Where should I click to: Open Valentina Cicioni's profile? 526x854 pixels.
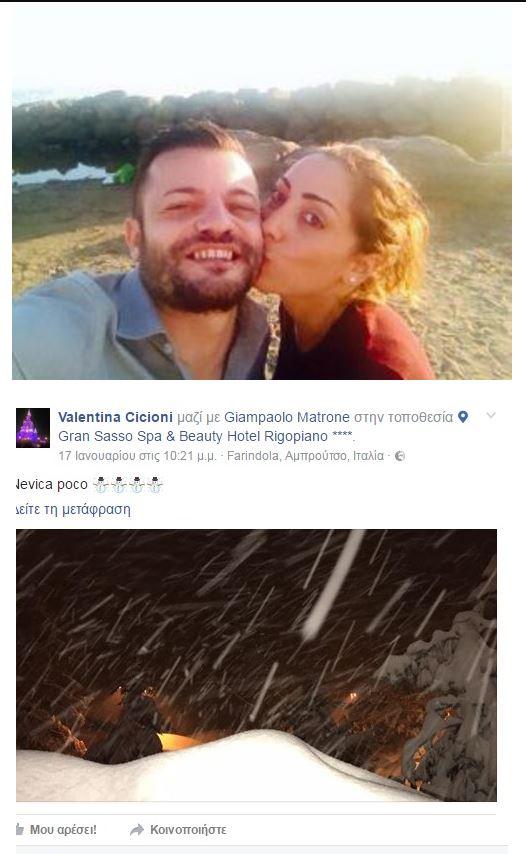click(115, 417)
